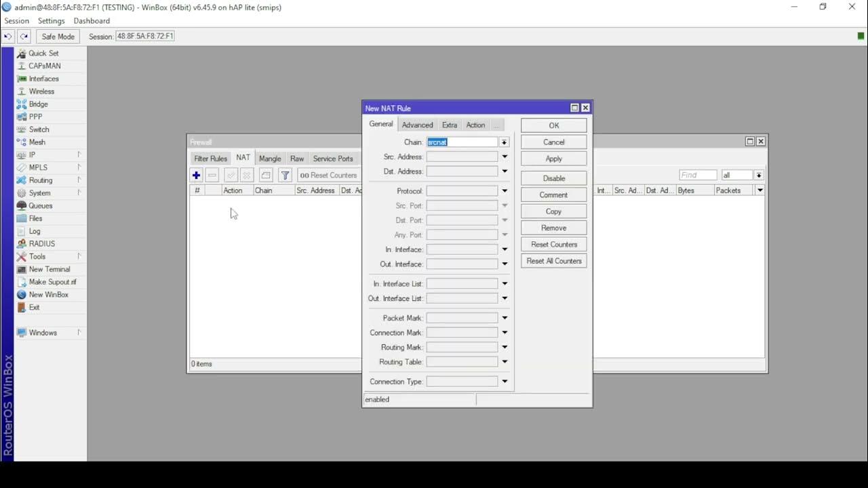Switch to the Mangle tab
Screen dimensions: 868x488
point(270,159)
